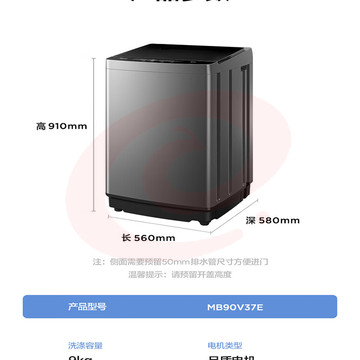Screen dimensions: 360x360
Task: Click the partially visible heading at top
Action: tap(180, 1)
